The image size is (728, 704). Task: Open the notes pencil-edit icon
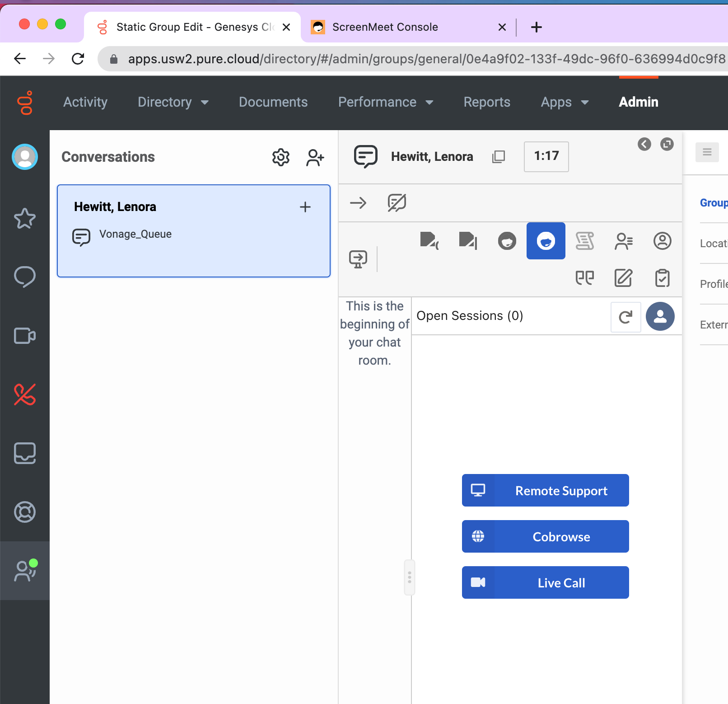click(624, 278)
